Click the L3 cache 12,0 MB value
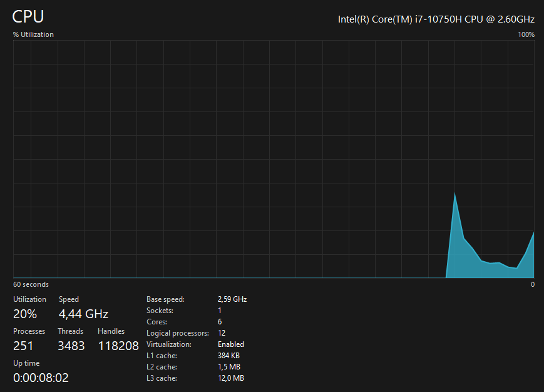The height and width of the screenshot is (392, 544). [x=231, y=378]
